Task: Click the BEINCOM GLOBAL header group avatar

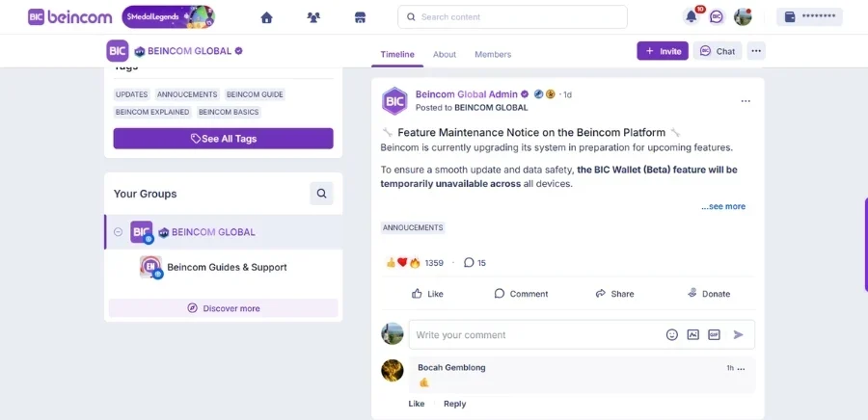Action: [118, 51]
